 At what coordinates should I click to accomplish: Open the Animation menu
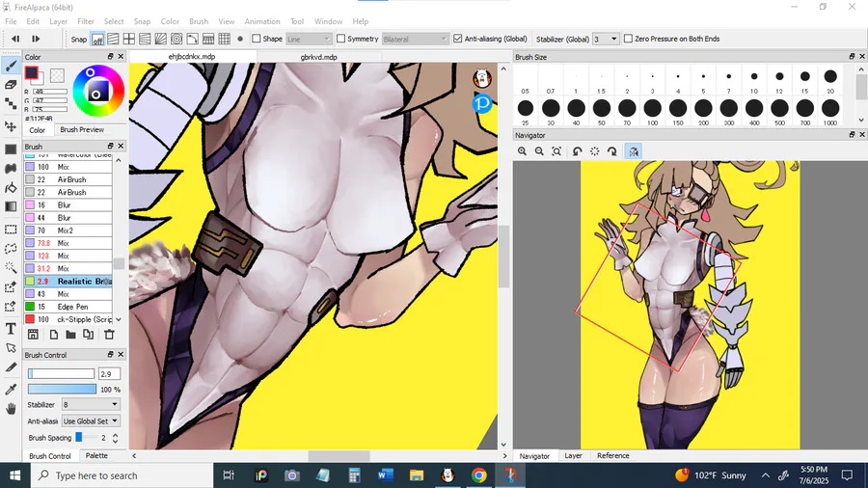click(x=262, y=21)
